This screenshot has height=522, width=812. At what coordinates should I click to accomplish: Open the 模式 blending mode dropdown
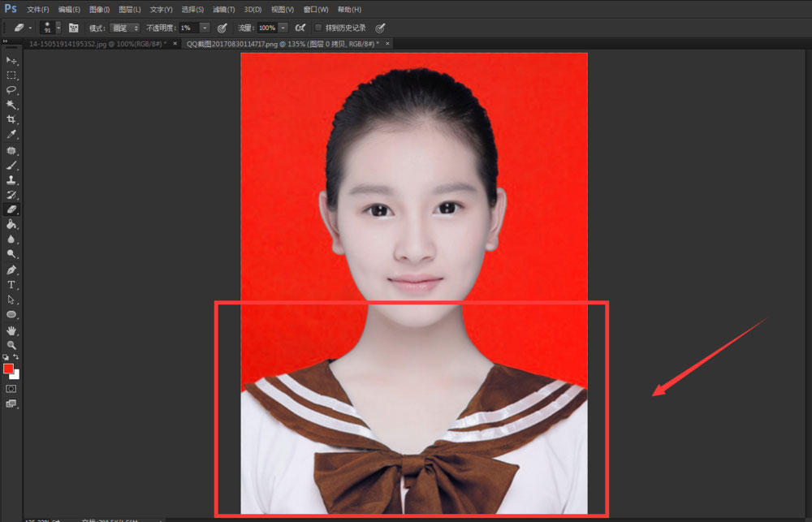coord(124,27)
